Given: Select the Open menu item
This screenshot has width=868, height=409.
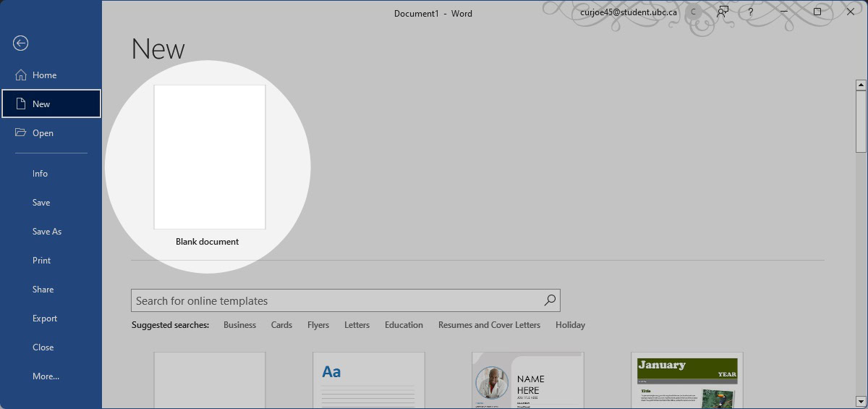Looking at the screenshot, I should click(x=43, y=133).
